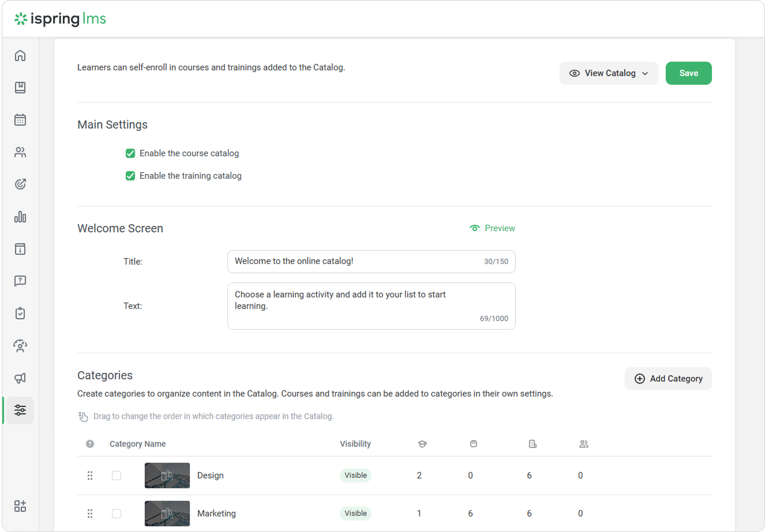Open the add modules icon at sidebar bottom
Viewport: 765px width, 532px height.
(20, 506)
